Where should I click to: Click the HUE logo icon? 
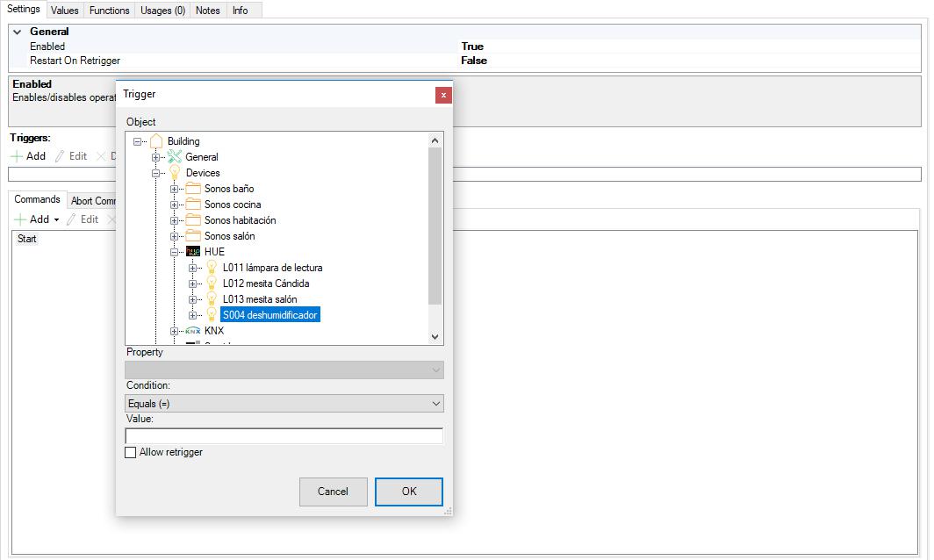click(193, 252)
